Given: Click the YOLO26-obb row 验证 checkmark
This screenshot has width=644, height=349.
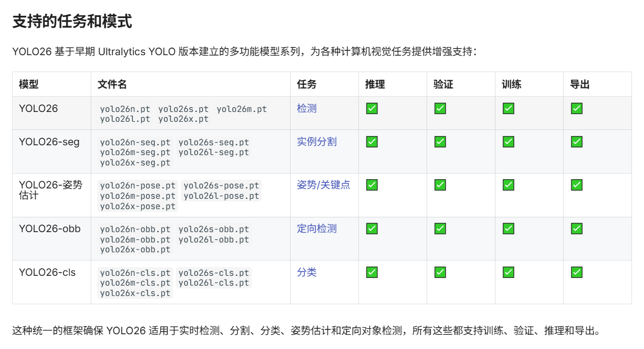Looking at the screenshot, I should coord(440,229).
